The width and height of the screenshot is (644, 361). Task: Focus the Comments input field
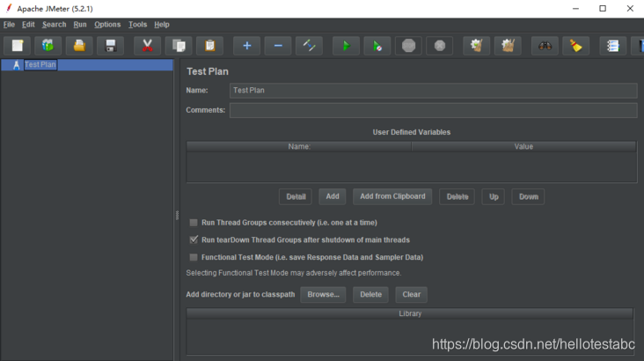(434, 110)
